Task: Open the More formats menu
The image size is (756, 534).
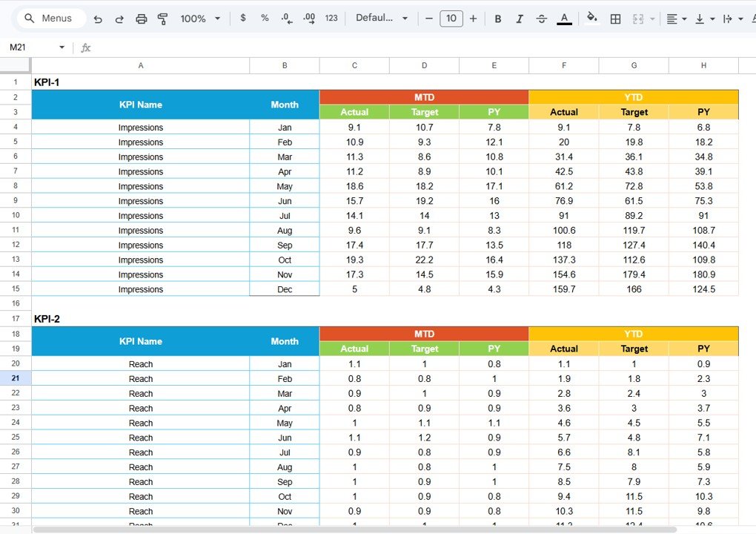Action: coord(331,18)
